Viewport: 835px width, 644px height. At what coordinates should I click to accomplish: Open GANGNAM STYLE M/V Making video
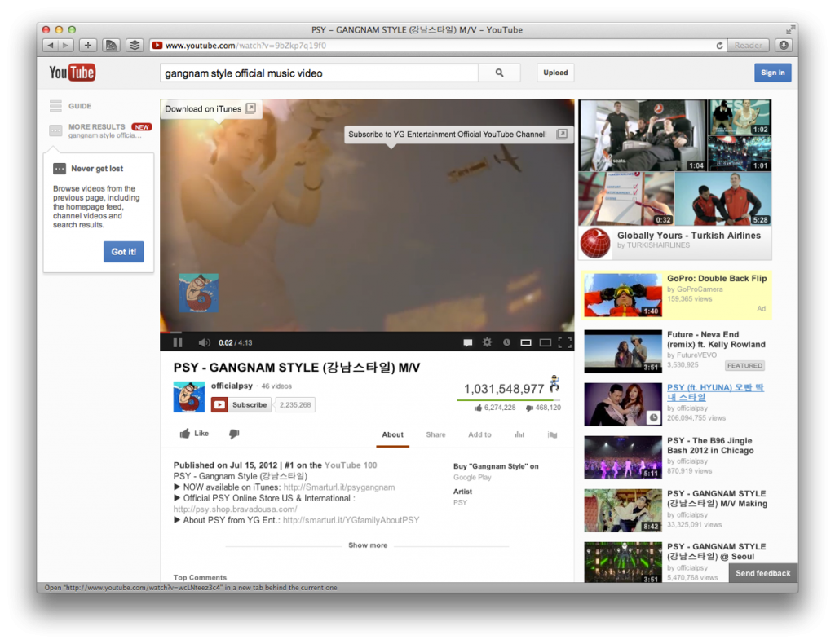[717, 499]
